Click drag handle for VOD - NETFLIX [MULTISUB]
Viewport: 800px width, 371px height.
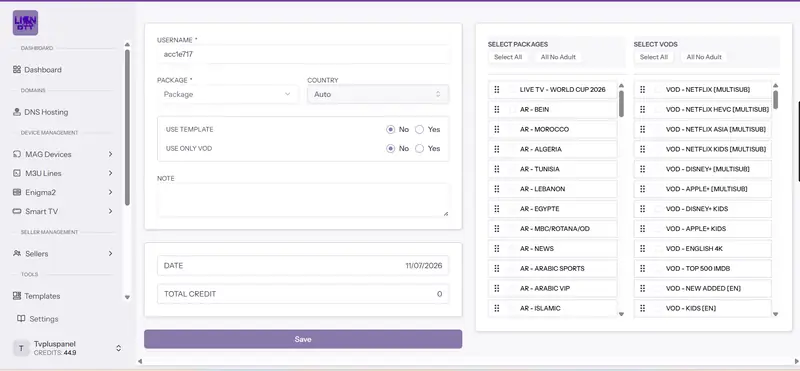tap(643, 89)
